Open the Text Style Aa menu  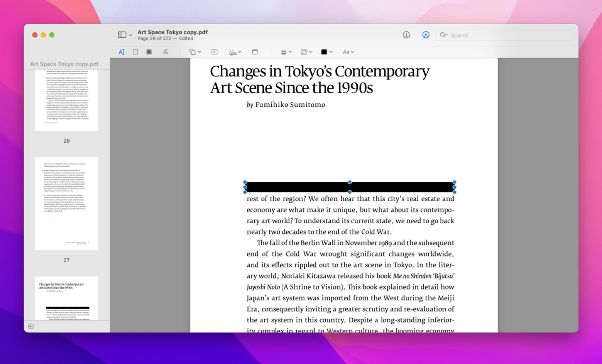point(348,52)
